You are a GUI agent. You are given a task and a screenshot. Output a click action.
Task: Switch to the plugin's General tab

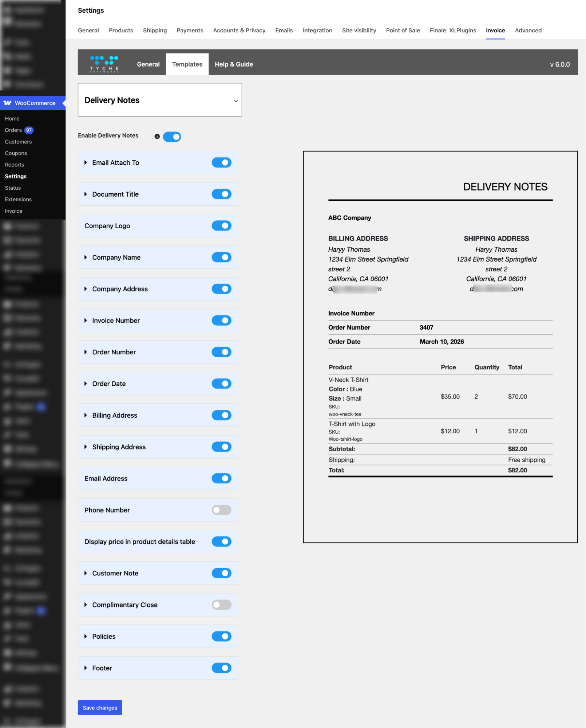coord(148,64)
